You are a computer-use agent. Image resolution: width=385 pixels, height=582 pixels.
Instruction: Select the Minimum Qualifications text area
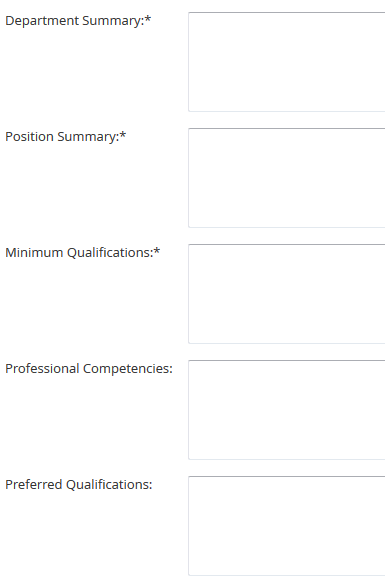287,294
